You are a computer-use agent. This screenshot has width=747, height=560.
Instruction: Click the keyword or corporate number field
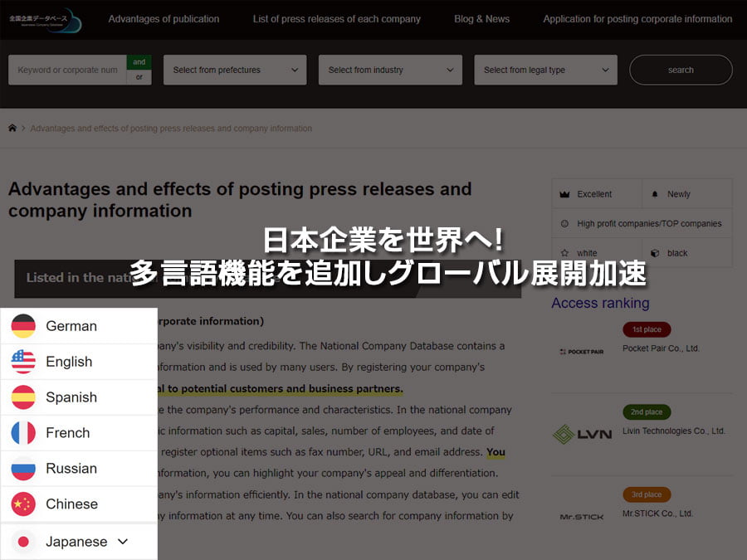(x=66, y=70)
